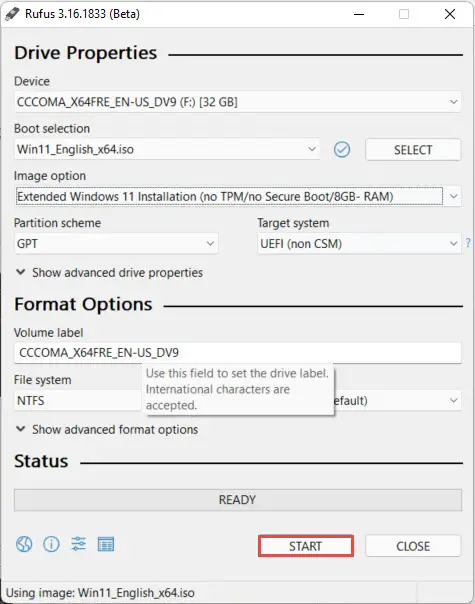Show the log window icon
This screenshot has height=604, width=475.
(x=106, y=544)
